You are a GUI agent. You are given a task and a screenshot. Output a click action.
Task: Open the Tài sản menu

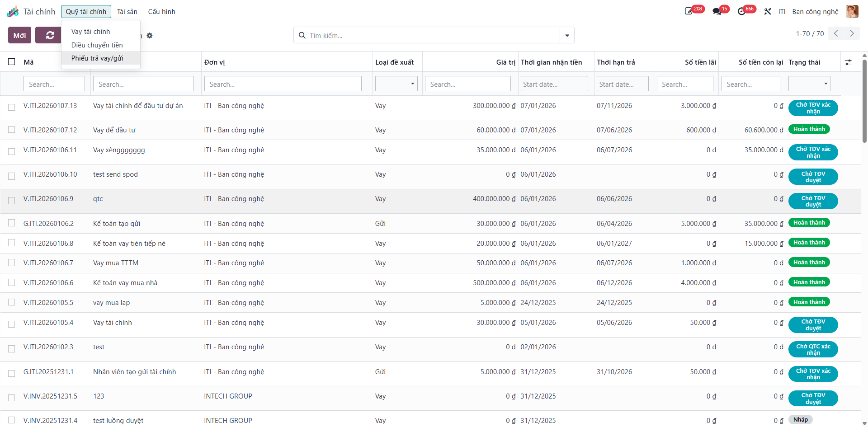point(127,12)
